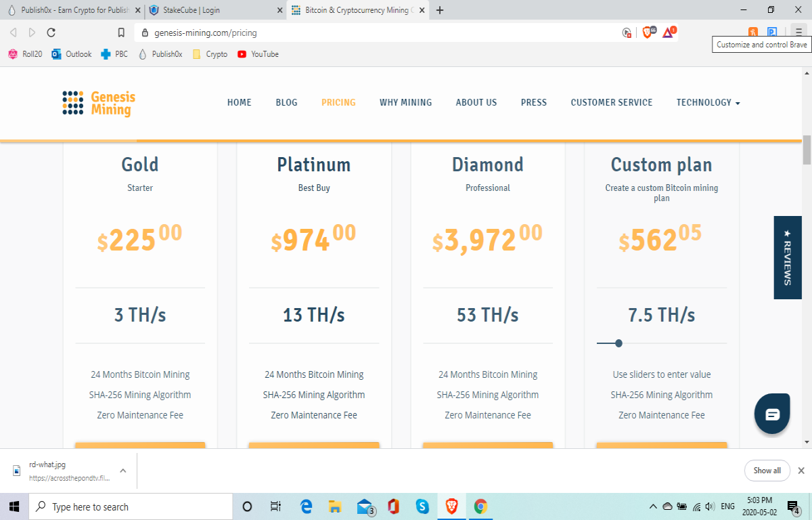Open File Explorer from the taskbar

point(334,506)
